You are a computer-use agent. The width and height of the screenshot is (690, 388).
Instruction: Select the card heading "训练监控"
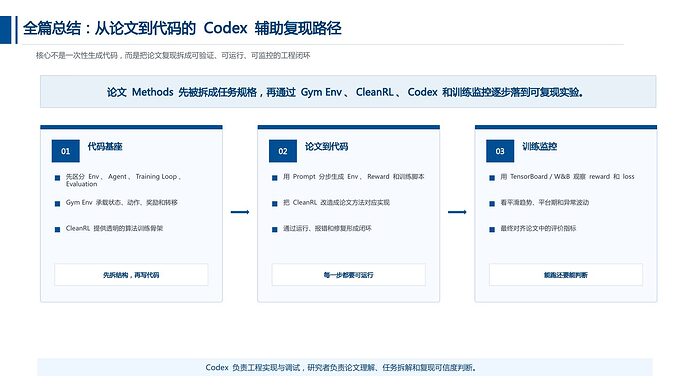coord(540,146)
